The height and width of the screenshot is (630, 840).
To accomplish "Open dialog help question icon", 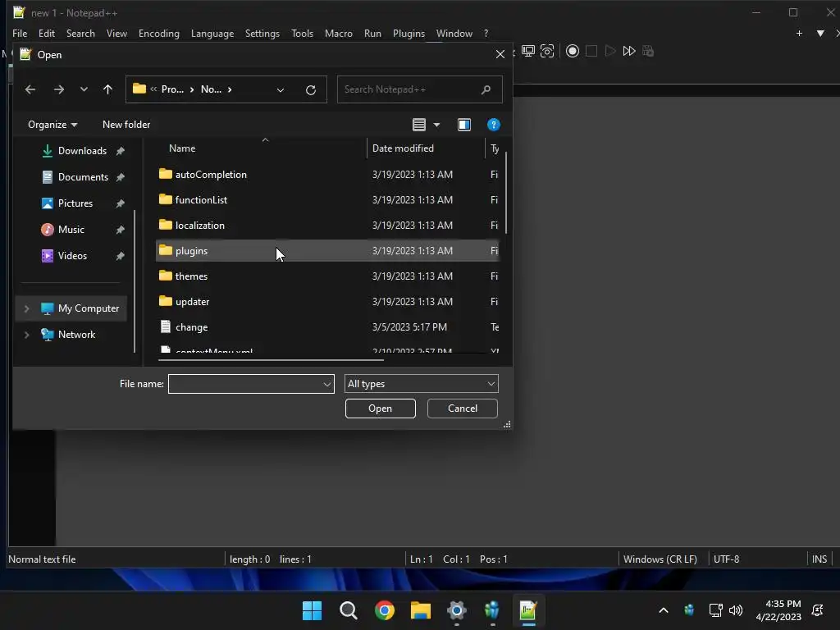I will (493, 125).
